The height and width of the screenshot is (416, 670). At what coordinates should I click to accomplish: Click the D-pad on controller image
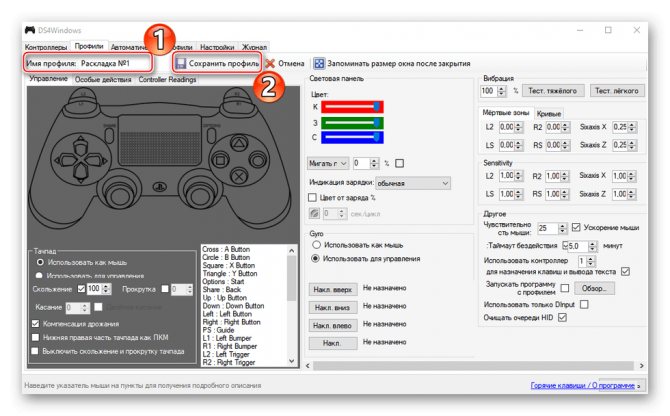tap(80, 160)
